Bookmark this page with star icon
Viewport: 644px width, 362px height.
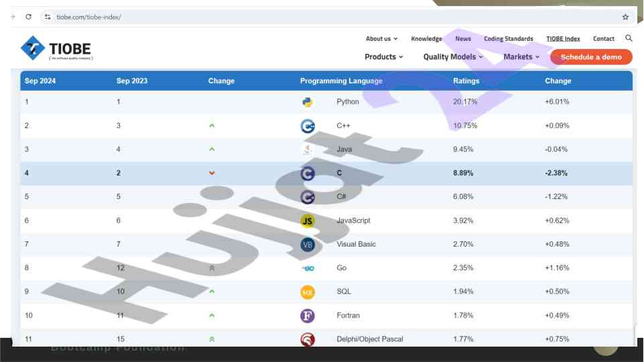tap(625, 17)
